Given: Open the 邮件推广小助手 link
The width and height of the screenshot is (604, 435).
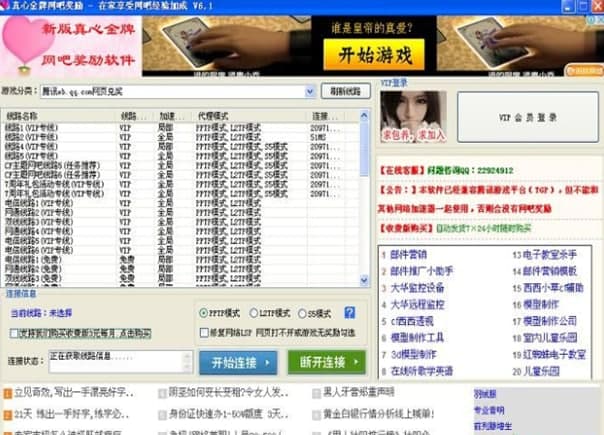Looking at the screenshot, I should (x=421, y=271).
